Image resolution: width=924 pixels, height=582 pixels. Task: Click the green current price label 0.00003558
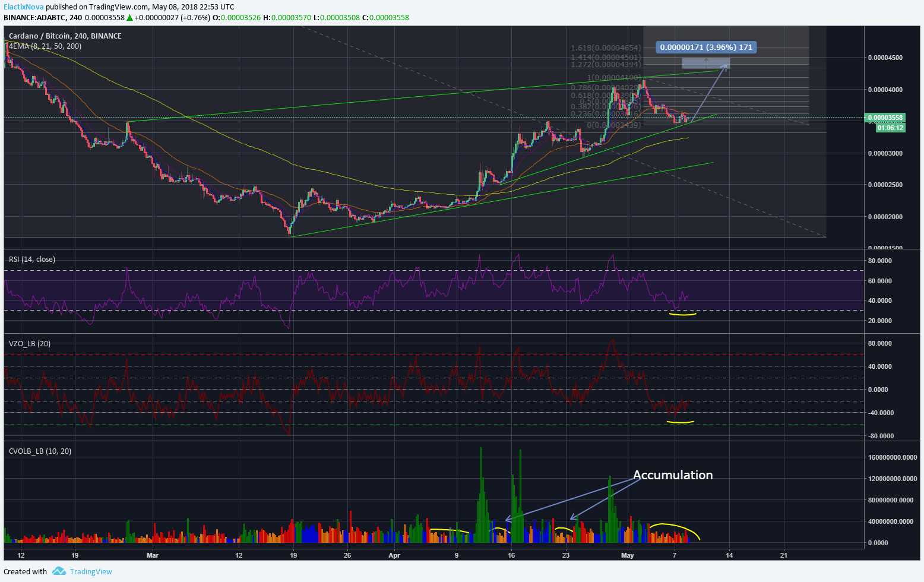click(885, 118)
